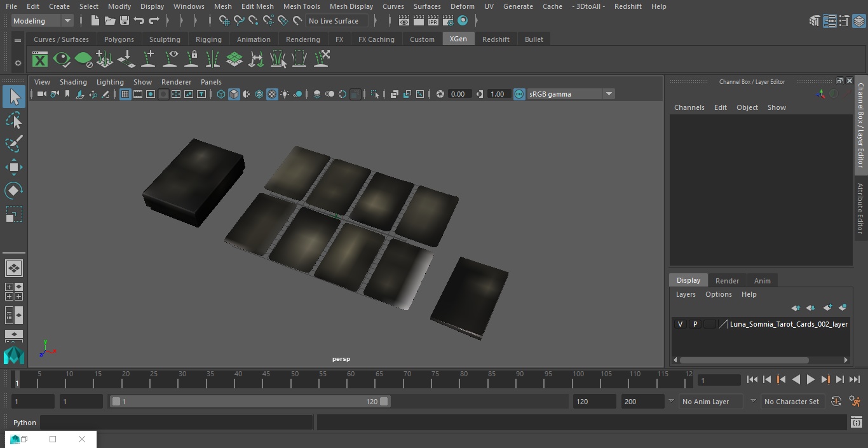The width and height of the screenshot is (868, 448).
Task: Open the Mesh Tools menu
Action: 302,6
